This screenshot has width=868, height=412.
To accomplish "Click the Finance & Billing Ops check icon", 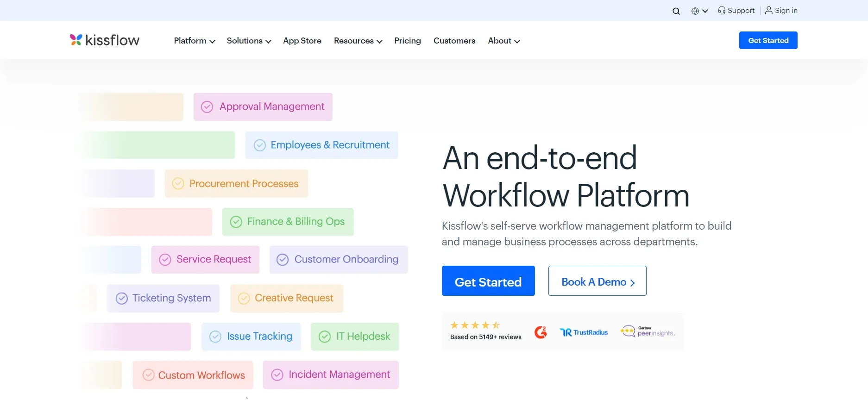I will [236, 222].
